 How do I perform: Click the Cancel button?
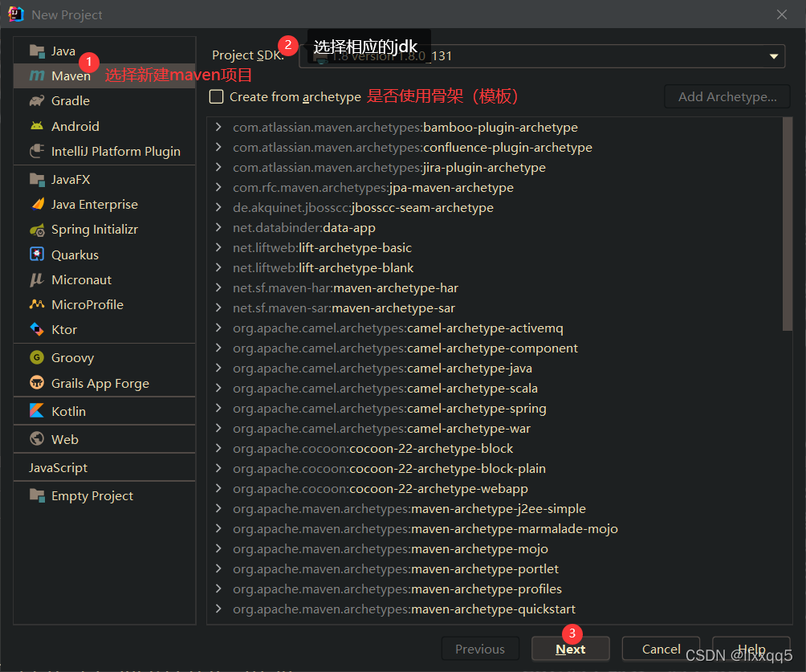(x=661, y=649)
